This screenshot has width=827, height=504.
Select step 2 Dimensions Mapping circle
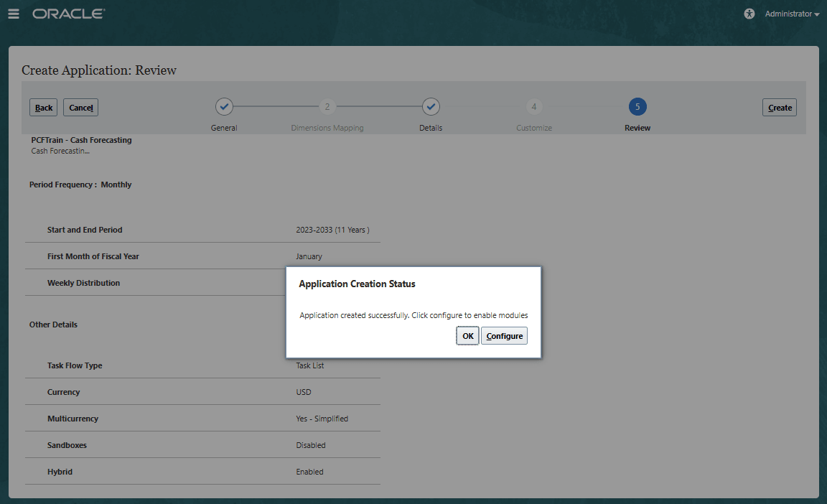click(x=327, y=106)
